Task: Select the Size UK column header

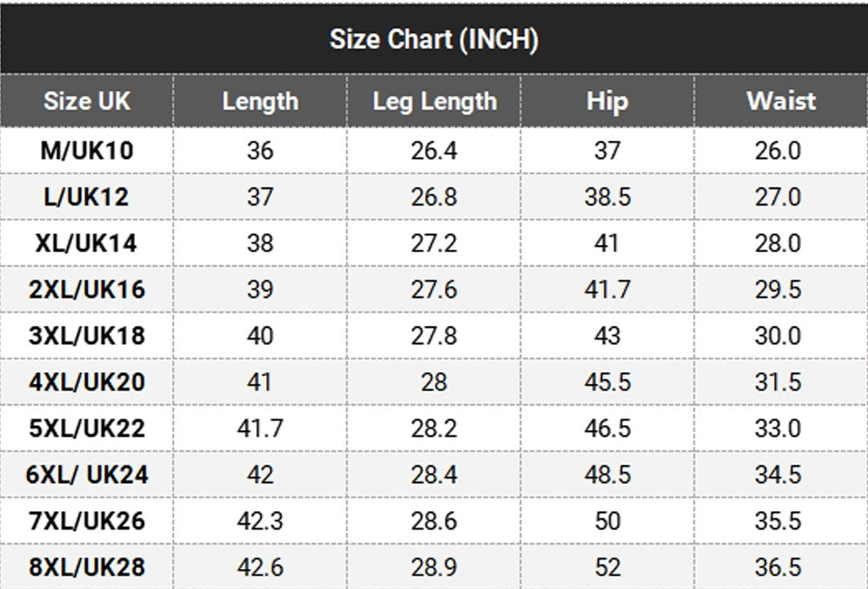Action: click(x=87, y=101)
